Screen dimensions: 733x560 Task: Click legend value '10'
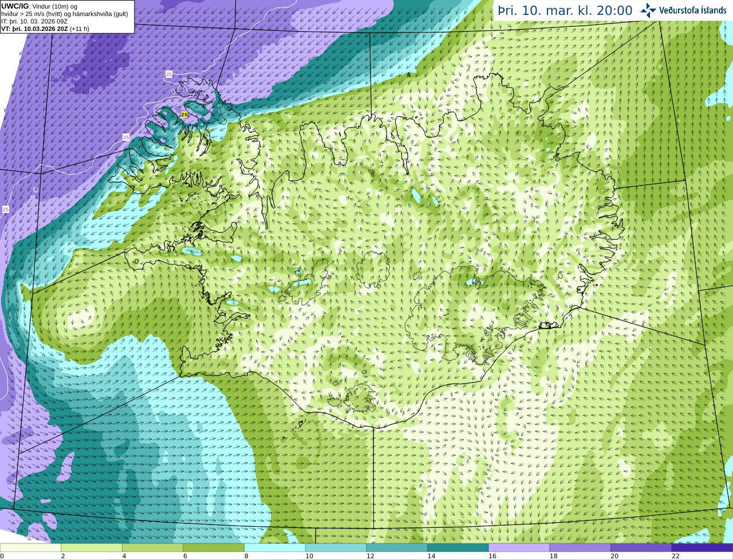click(x=309, y=556)
